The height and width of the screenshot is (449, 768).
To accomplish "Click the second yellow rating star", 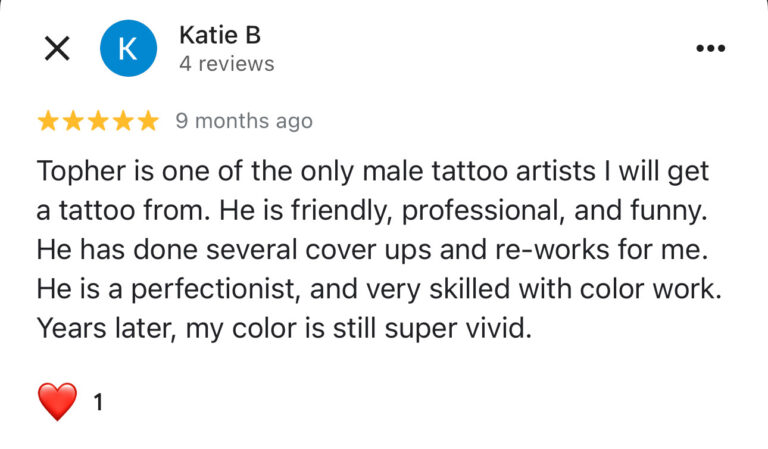I will (x=73, y=121).
